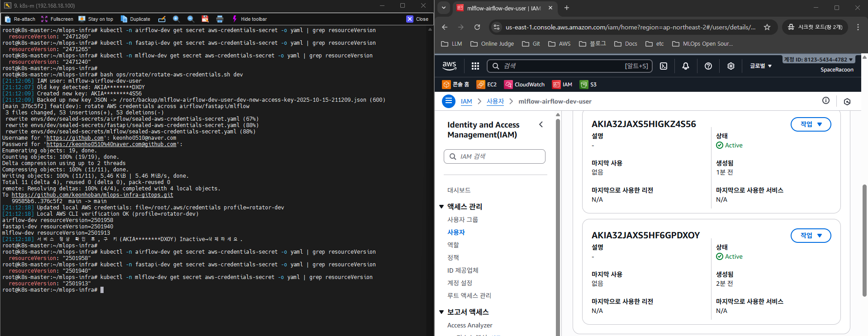The image size is (868, 336).
Task: Open the hexagon panel icon beside the info icon
Action: [x=847, y=102]
